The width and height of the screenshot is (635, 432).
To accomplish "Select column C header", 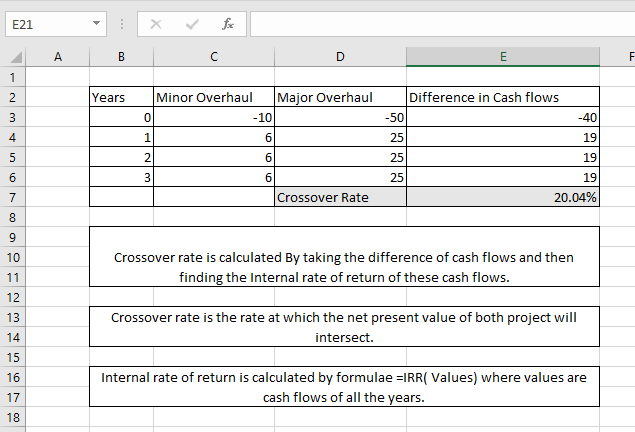I will tap(212, 58).
